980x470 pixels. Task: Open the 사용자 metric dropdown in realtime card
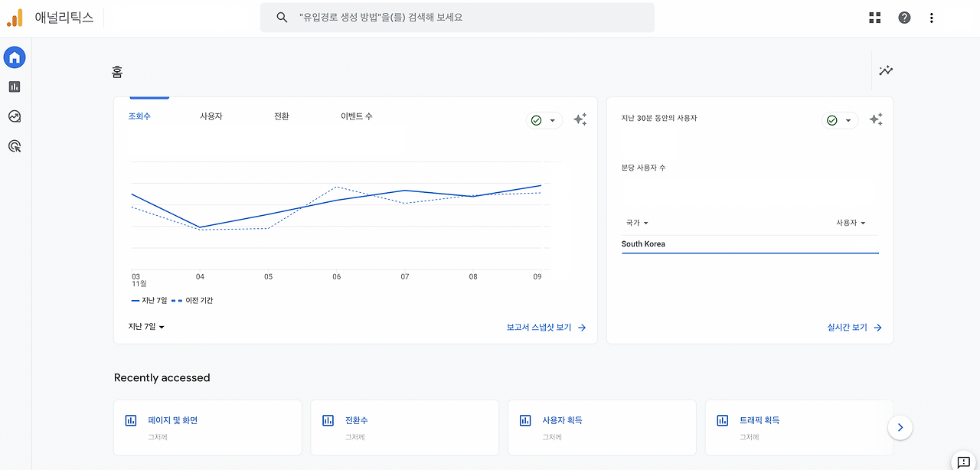click(x=851, y=223)
